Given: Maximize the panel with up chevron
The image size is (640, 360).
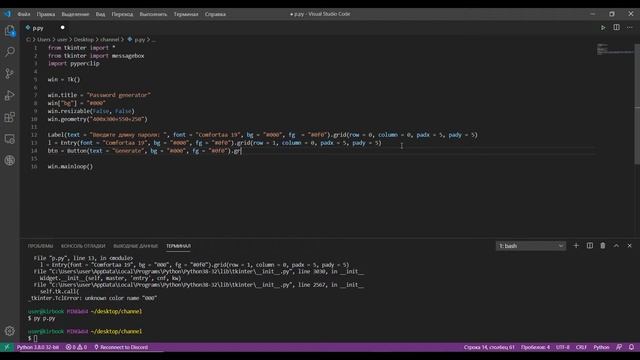Looking at the screenshot, I should (x=616, y=246).
